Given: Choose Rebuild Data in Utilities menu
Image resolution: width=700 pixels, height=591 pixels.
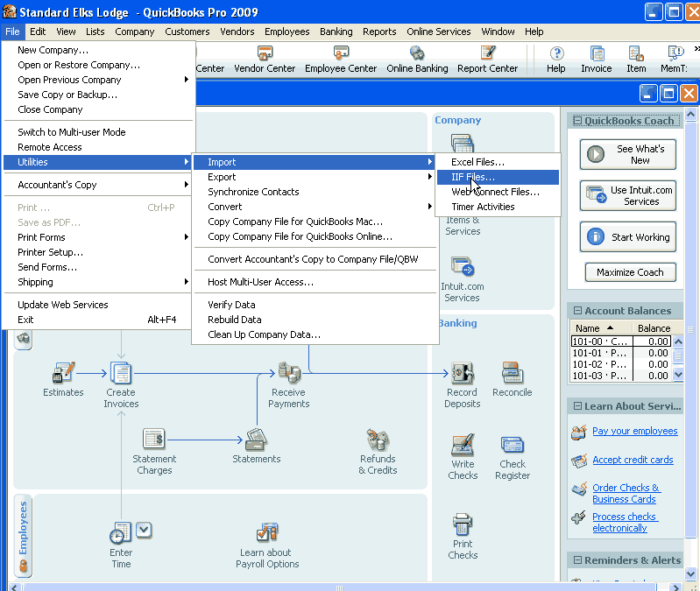Looking at the screenshot, I should (235, 320).
